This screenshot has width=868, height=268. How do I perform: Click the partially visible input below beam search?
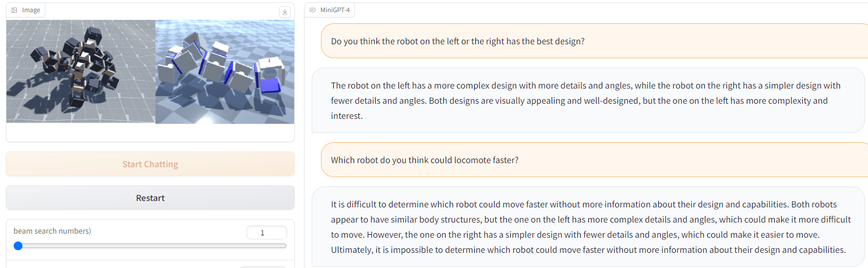coord(263,267)
